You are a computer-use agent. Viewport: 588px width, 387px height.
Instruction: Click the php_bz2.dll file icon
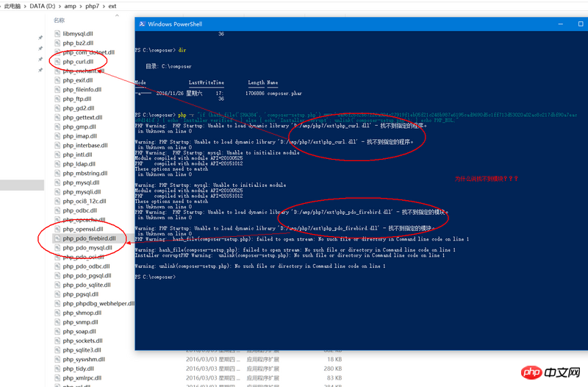tap(57, 43)
